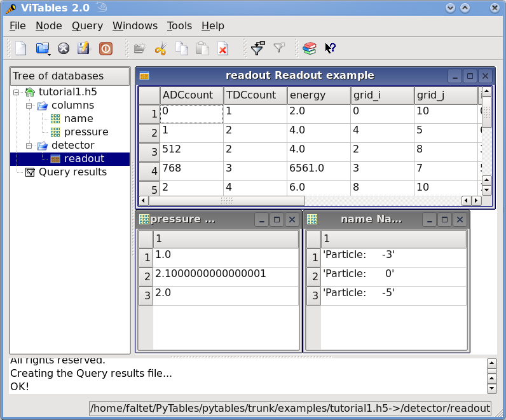Click the readout table horizontal scrollbar

[227, 200]
